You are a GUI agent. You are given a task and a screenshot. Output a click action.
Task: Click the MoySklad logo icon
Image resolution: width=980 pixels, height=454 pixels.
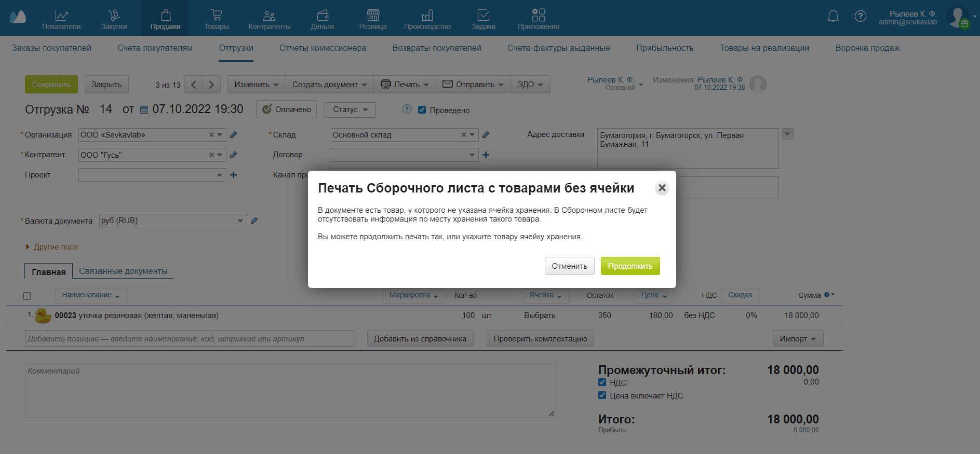[x=18, y=17]
